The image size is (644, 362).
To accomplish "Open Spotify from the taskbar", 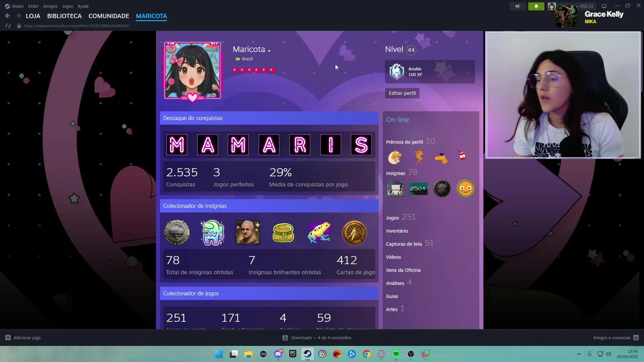I will (396, 354).
